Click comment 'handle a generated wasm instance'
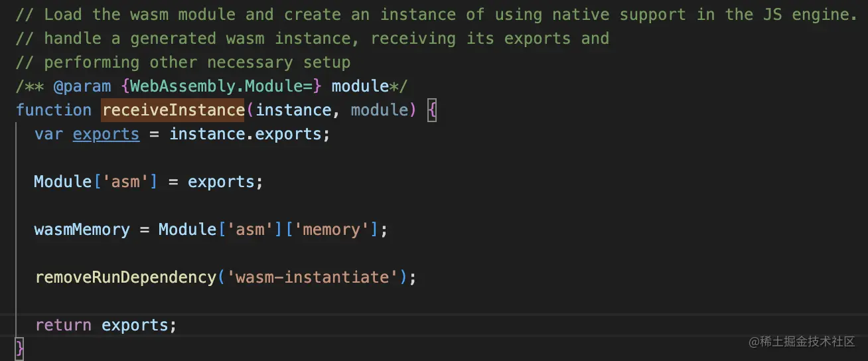The image size is (868, 361). coord(313,38)
